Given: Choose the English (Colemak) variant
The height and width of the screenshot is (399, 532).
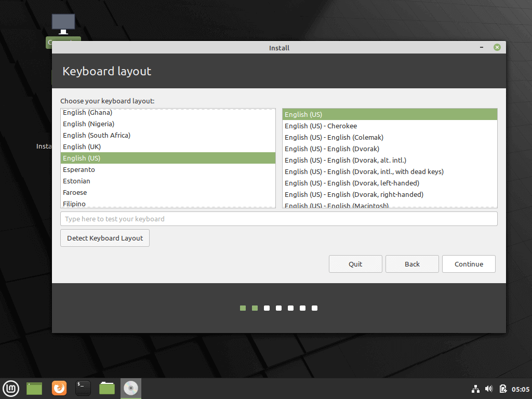Looking at the screenshot, I should click(x=334, y=137).
